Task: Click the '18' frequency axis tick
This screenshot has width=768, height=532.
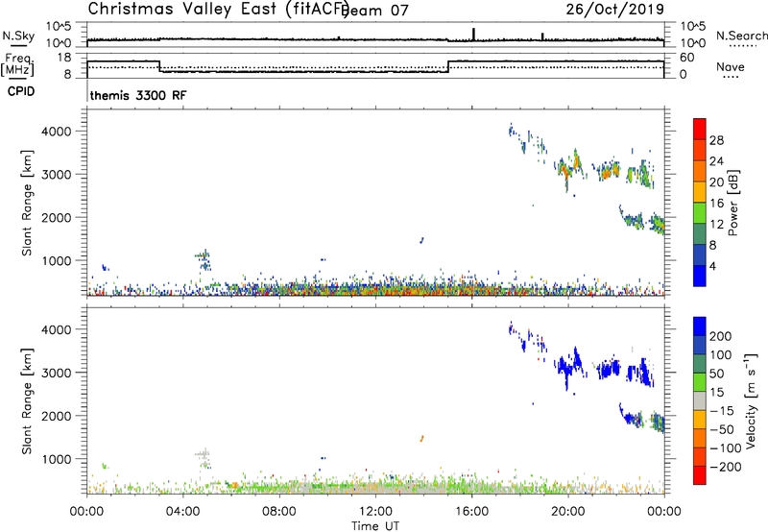Action: (x=64, y=58)
